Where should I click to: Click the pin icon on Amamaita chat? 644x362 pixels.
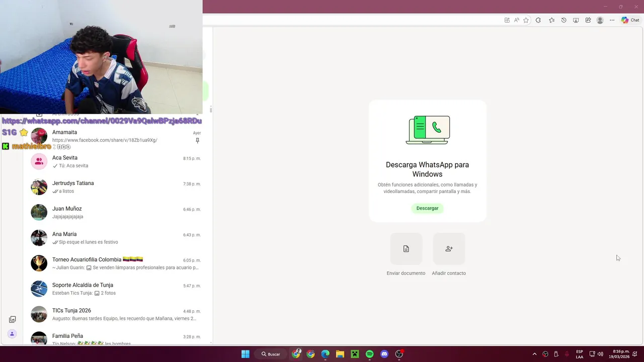click(x=197, y=141)
